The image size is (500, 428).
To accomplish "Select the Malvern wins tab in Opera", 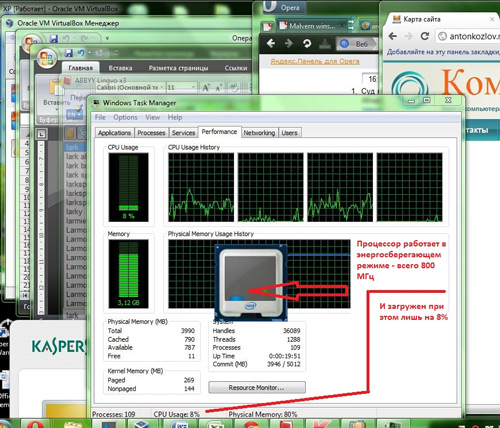I will [311, 26].
